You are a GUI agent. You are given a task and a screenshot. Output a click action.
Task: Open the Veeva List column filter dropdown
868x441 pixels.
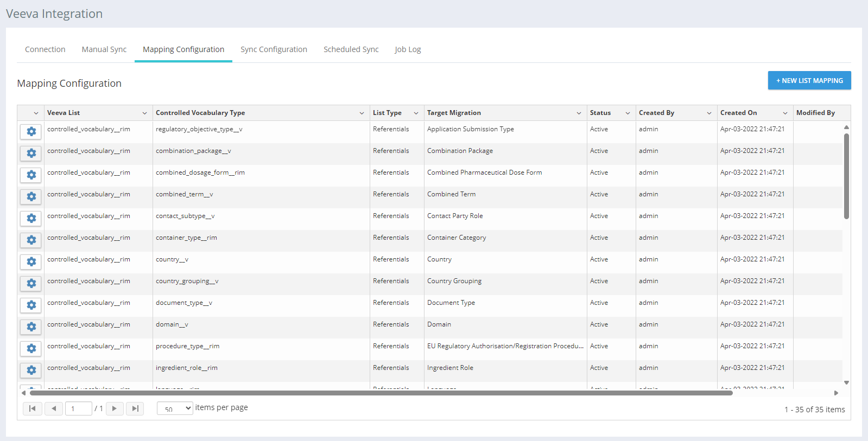coord(144,113)
